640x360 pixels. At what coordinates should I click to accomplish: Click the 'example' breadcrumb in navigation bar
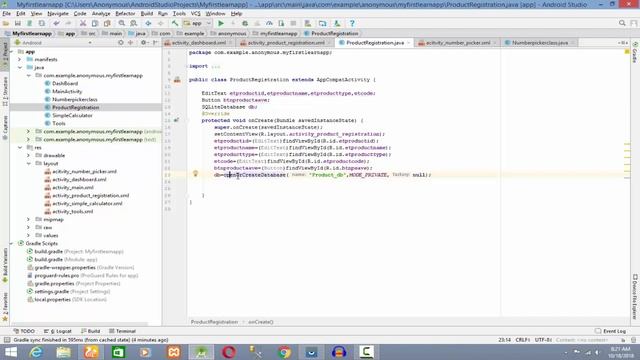tap(194, 33)
